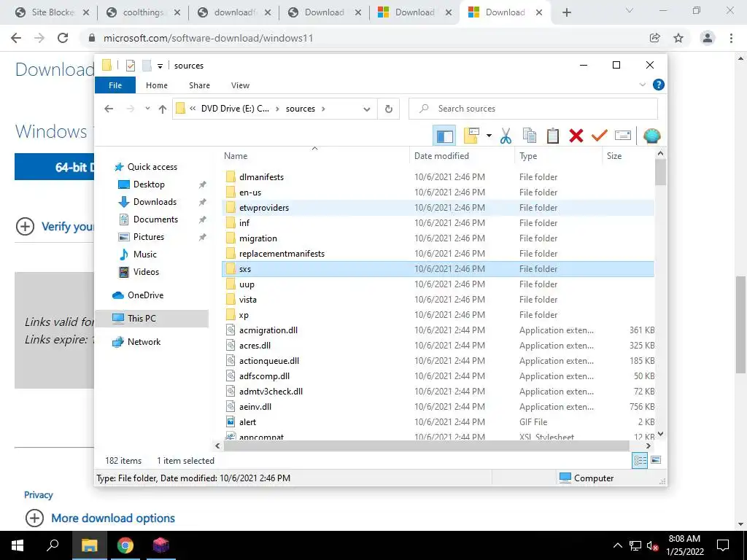Switch to details view icon in status bar

tap(640, 460)
